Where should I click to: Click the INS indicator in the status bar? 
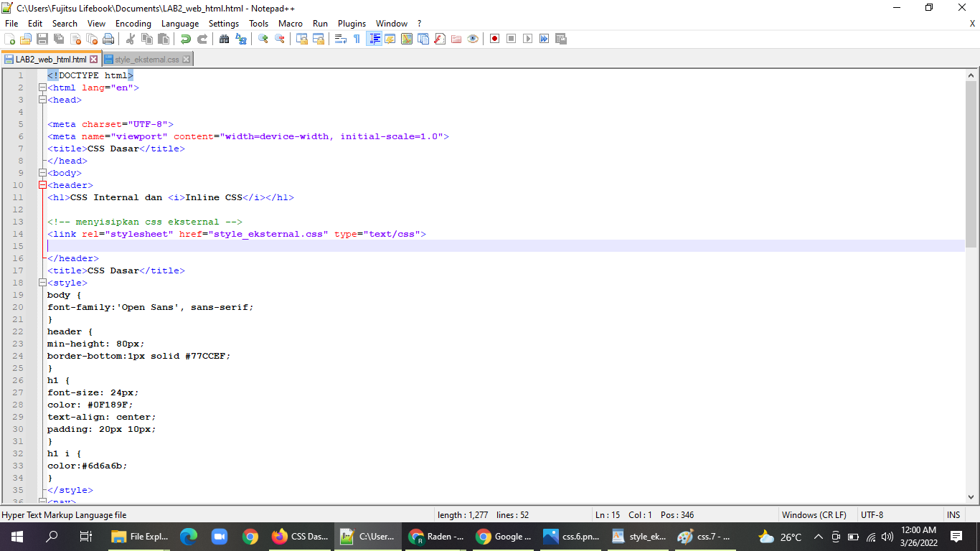click(x=953, y=515)
